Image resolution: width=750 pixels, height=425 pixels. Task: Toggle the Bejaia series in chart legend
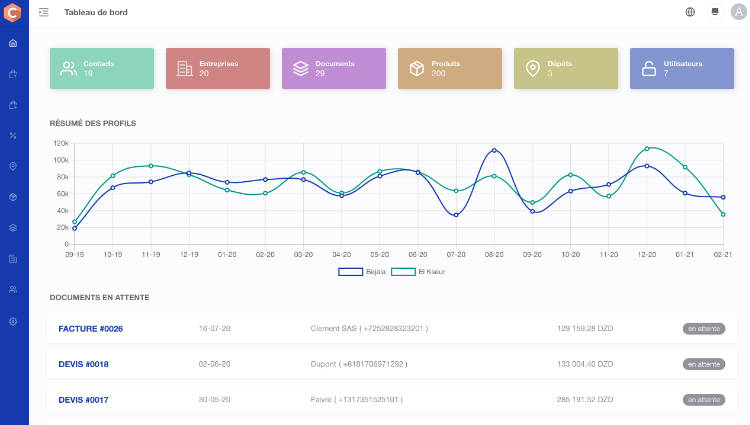[x=361, y=271]
